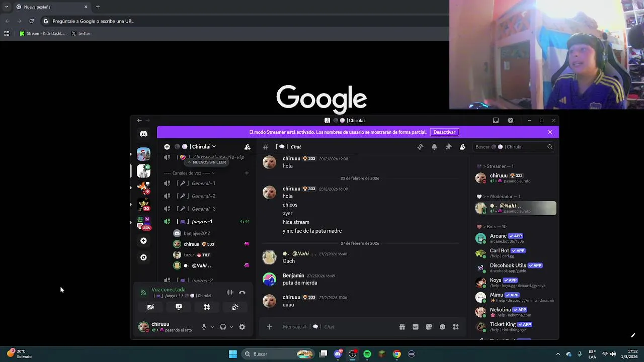
Task: Open Arcane bot in member list
Action: pos(515,238)
